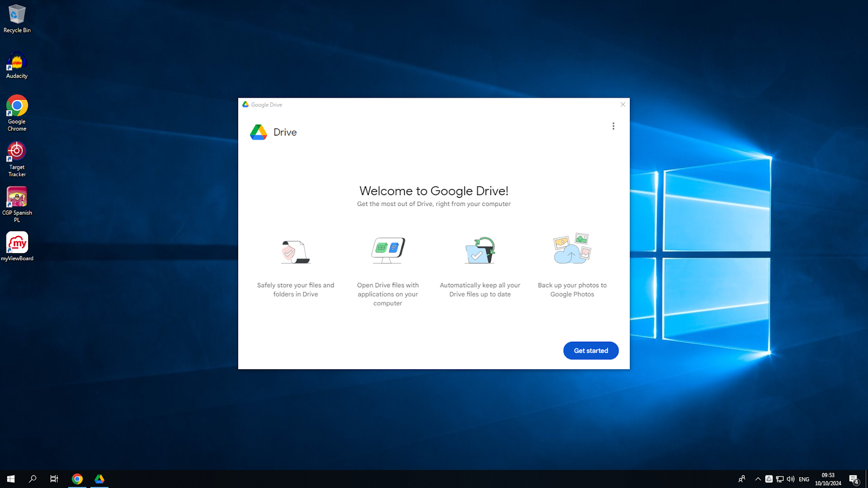The height and width of the screenshot is (488, 868).
Task: Open the clock and calendar flyout
Action: [x=828, y=479]
